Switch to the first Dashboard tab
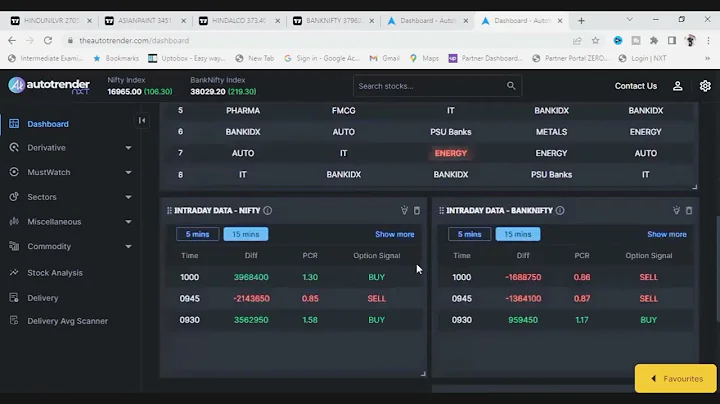Image resolution: width=720 pixels, height=404 pixels. pos(427,21)
